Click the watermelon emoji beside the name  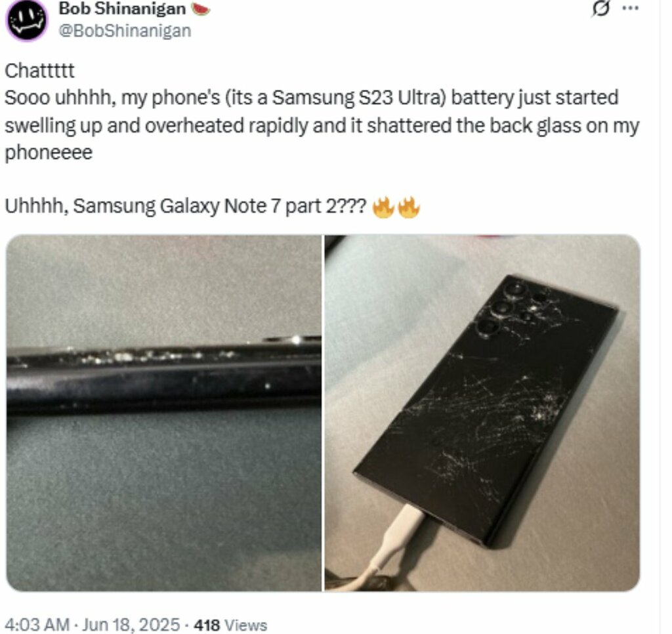[200, 9]
